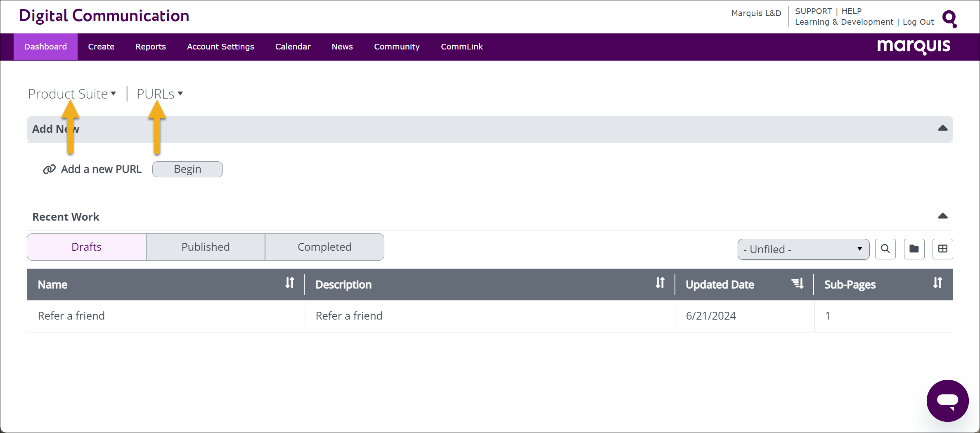Click the marquis logo
Image resolution: width=980 pixels, height=433 pixels.
coord(914,46)
